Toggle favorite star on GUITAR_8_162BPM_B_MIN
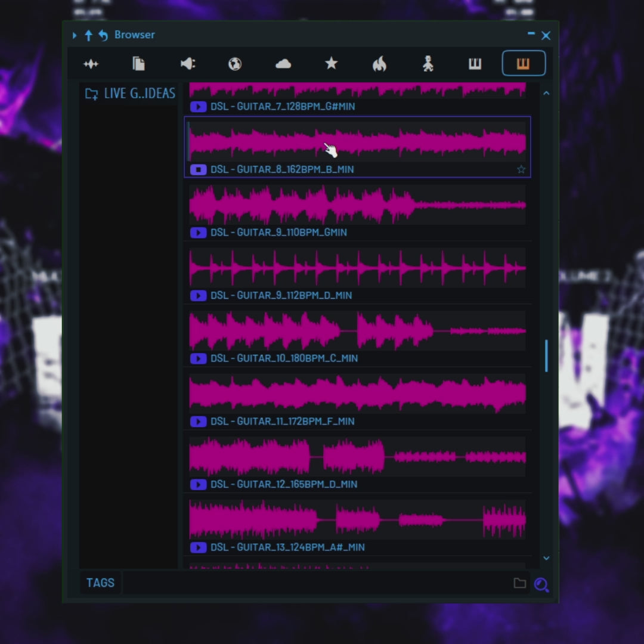 pos(521,169)
